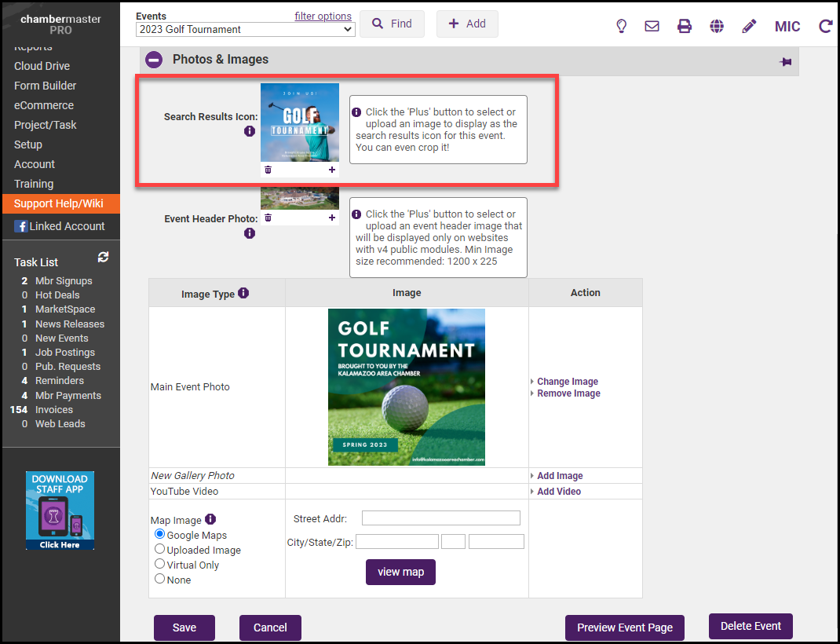This screenshot has width=840, height=644.
Task: Collapse the Photos & Images section
Action: click(154, 60)
